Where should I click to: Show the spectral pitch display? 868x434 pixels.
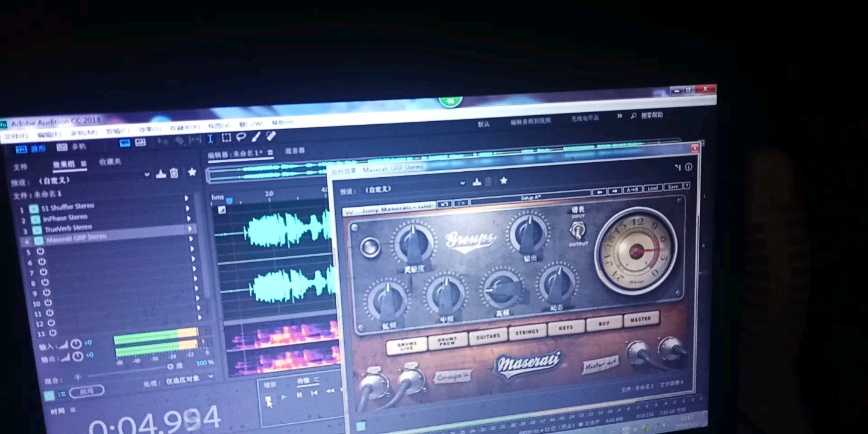[x=140, y=142]
